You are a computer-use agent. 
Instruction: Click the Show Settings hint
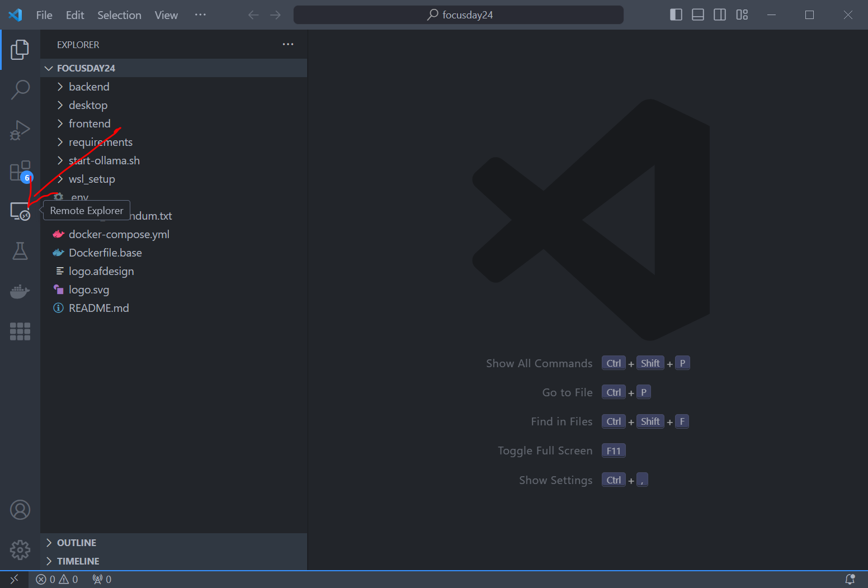coord(555,480)
